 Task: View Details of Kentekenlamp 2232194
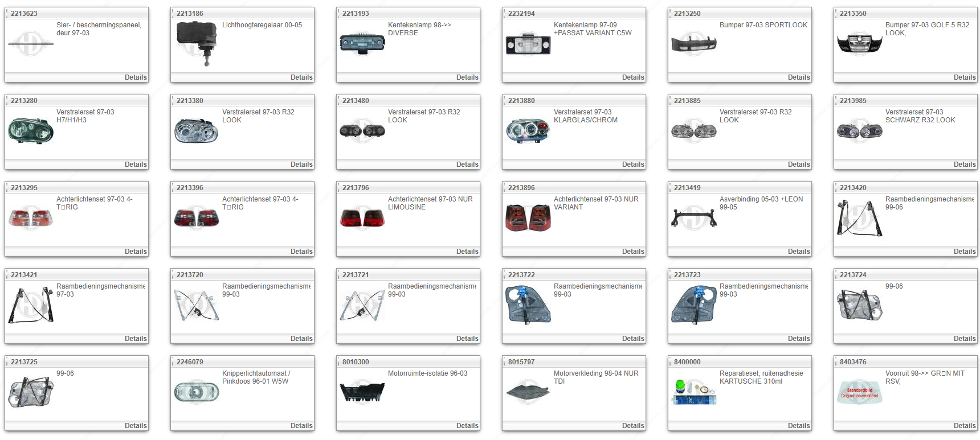coord(633,77)
